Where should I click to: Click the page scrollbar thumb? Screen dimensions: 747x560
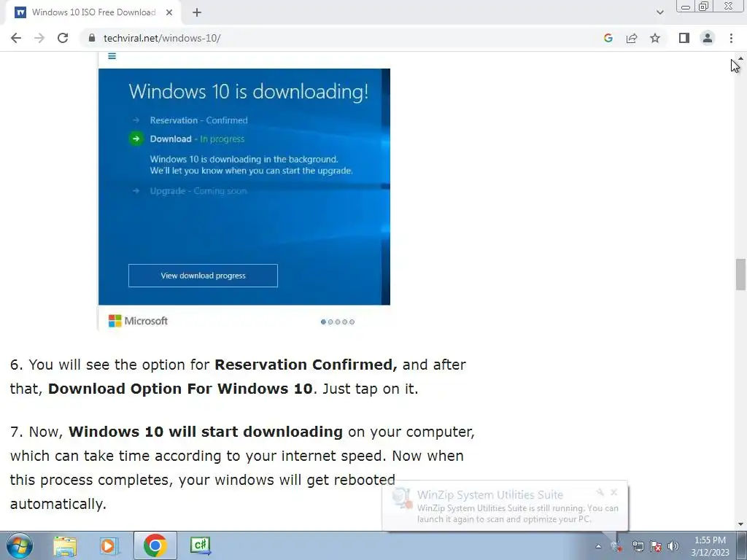(x=740, y=274)
